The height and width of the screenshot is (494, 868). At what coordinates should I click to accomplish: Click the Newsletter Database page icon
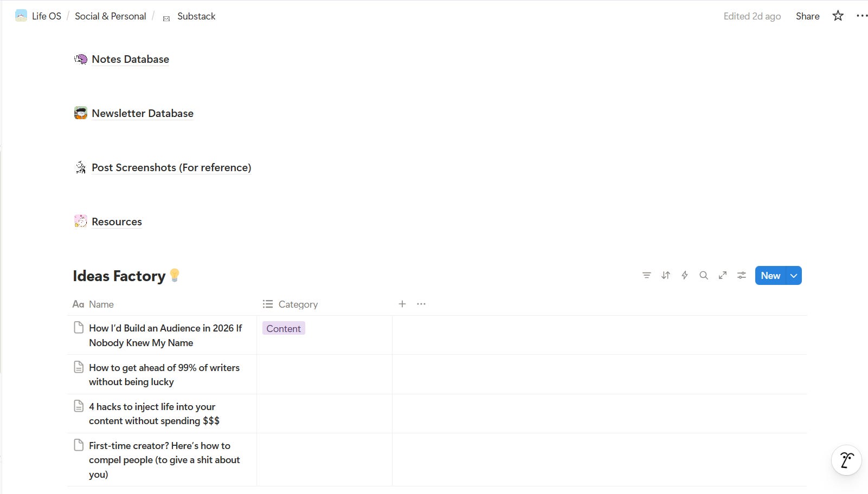[x=80, y=113]
